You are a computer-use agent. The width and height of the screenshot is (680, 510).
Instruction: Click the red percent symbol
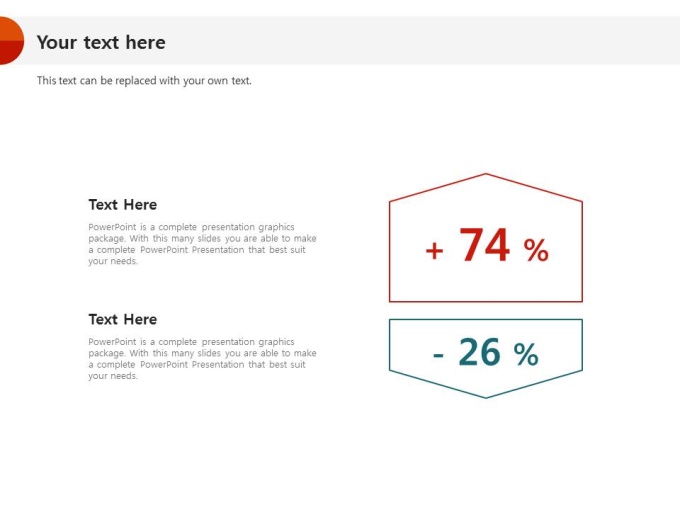(x=536, y=251)
